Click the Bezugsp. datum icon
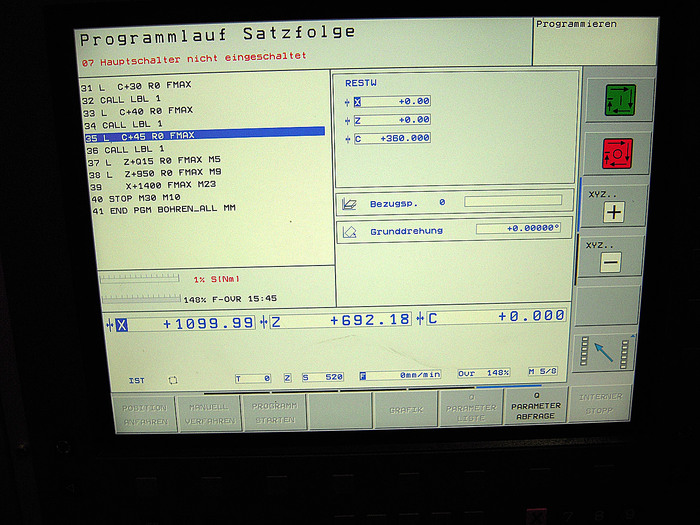Image resolution: width=700 pixels, height=525 pixels. pyautogui.click(x=349, y=204)
